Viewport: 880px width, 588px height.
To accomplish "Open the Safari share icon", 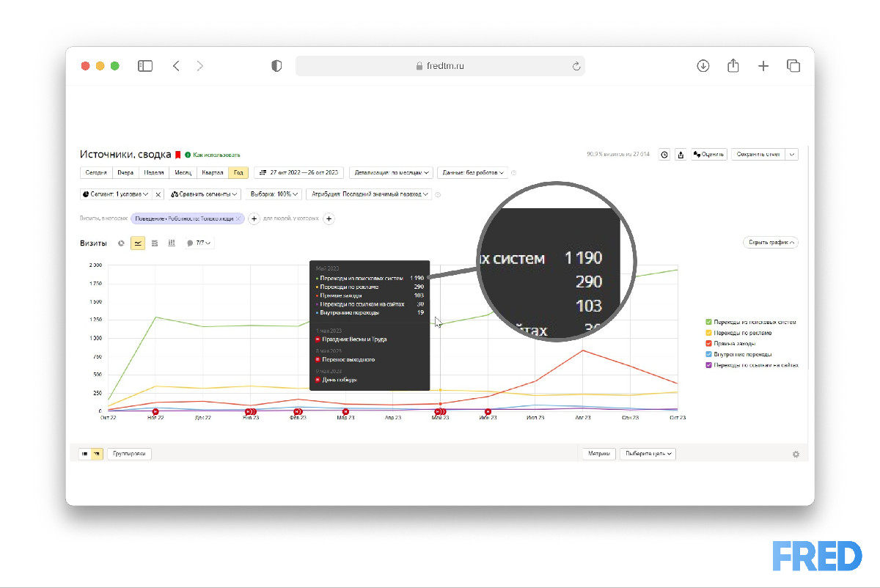I will 733,65.
